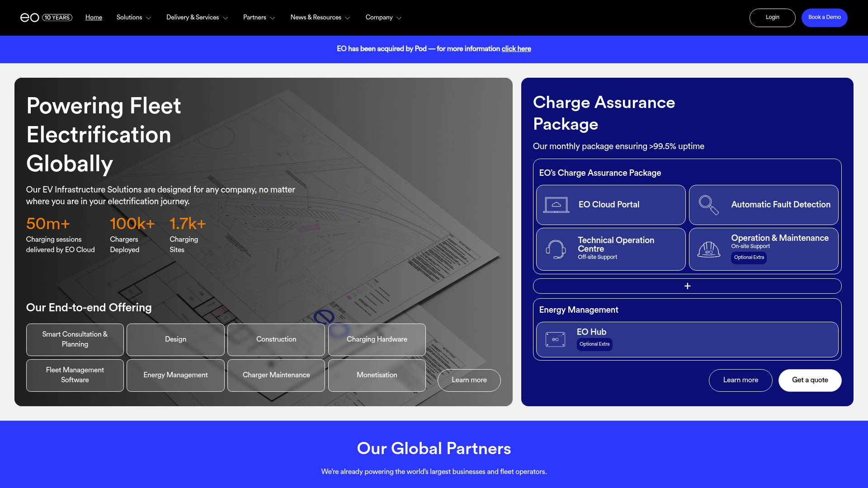Viewport: 868px width, 488px height.
Task: Click 'EO's Charge Assurance Package' section title
Action: point(600,173)
